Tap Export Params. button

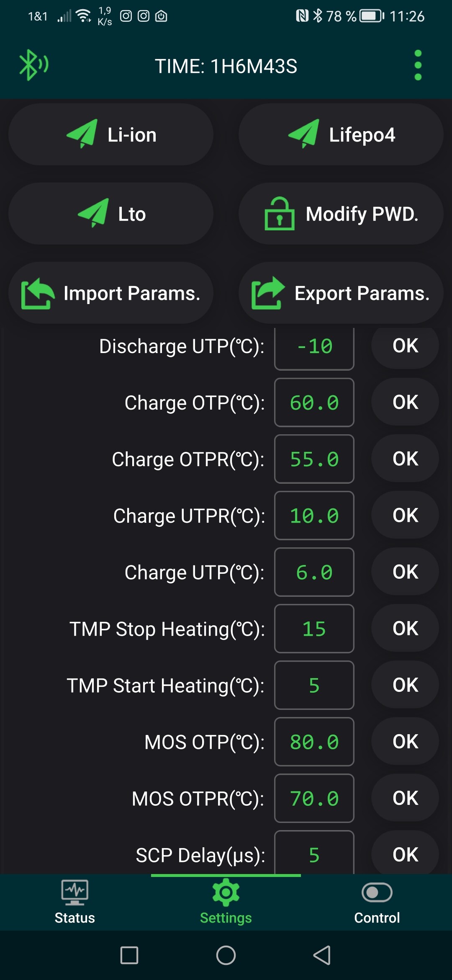point(341,293)
